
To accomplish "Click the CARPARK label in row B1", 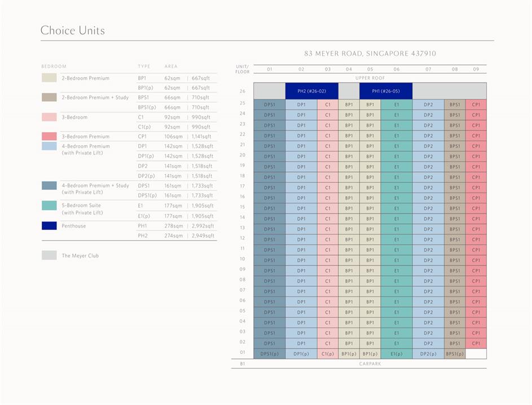I will (x=370, y=364).
